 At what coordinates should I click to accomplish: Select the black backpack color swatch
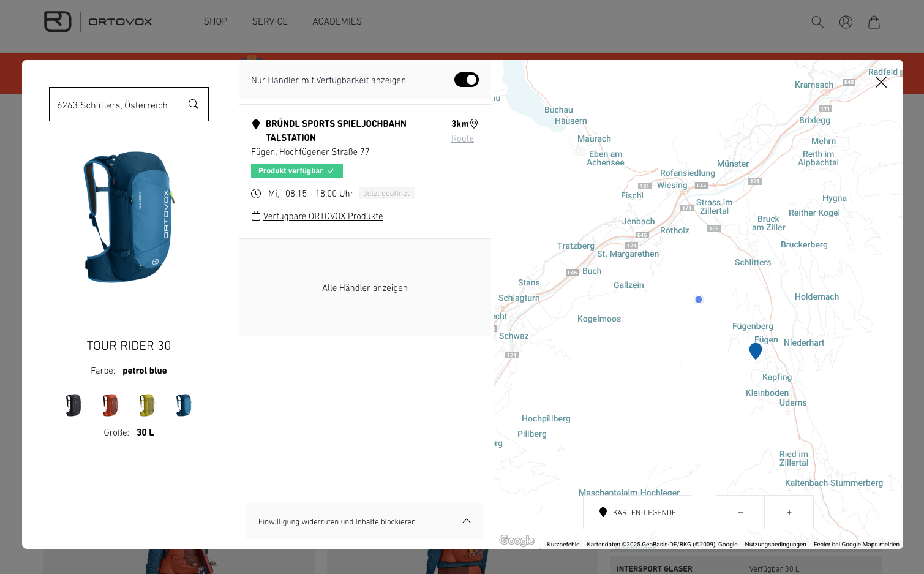[x=73, y=405]
